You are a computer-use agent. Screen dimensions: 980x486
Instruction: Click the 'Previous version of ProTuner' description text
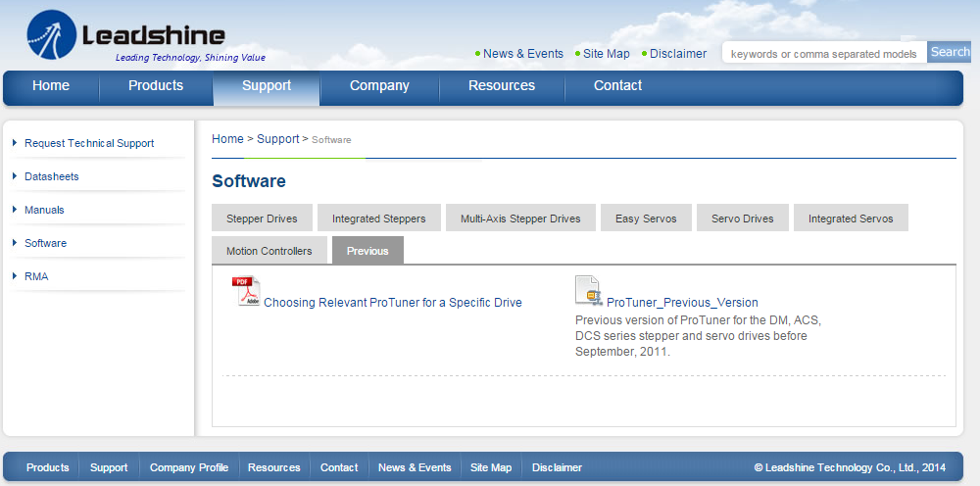[x=698, y=336]
